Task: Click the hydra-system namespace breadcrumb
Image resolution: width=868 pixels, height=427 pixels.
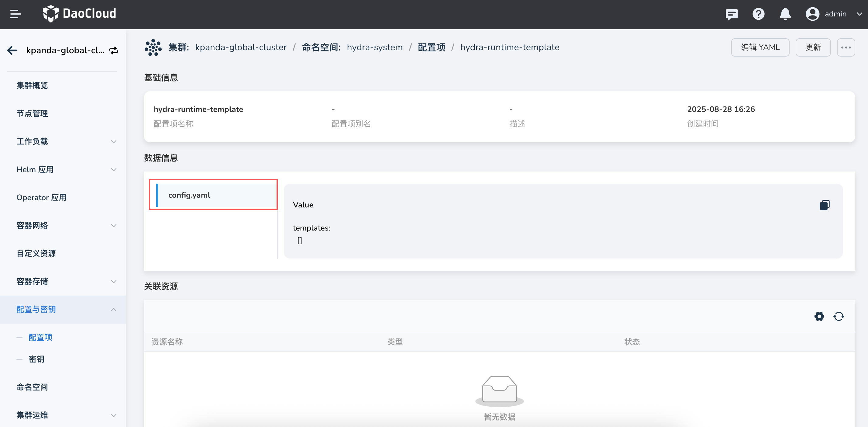Action: click(374, 47)
